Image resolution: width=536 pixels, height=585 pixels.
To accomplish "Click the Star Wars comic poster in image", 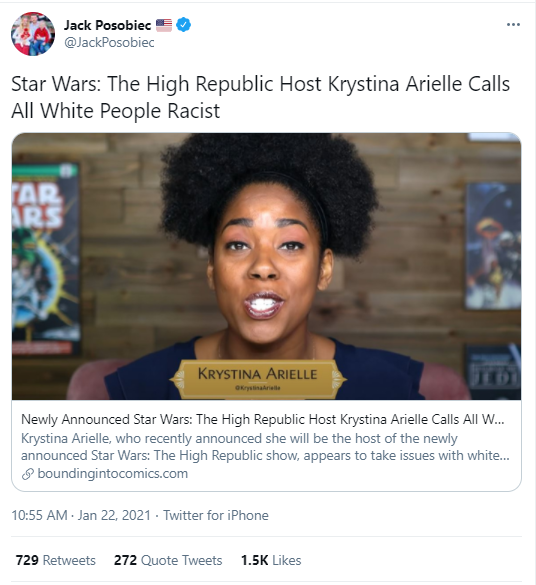I will [x=46, y=259].
